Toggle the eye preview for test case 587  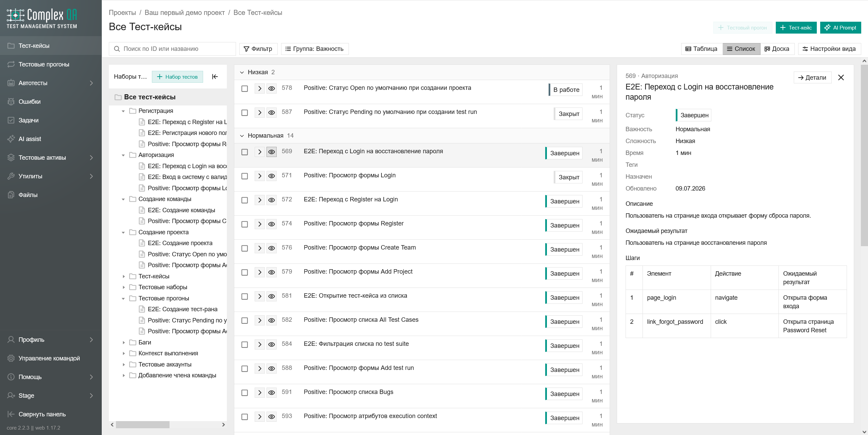[272, 113]
